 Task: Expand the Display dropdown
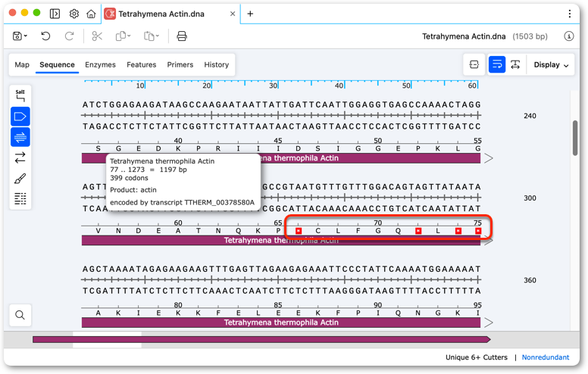(x=551, y=65)
